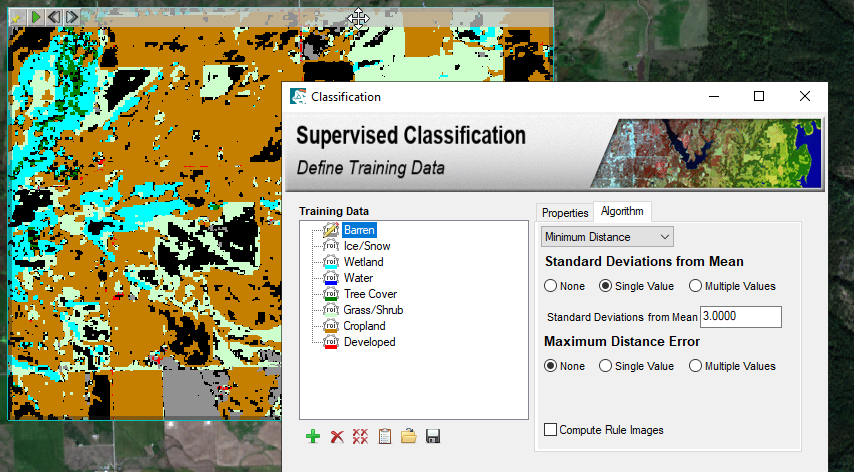Switch to the Properties tab
The image size is (854, 472).
pyautogui.click(x=565, y=213)
